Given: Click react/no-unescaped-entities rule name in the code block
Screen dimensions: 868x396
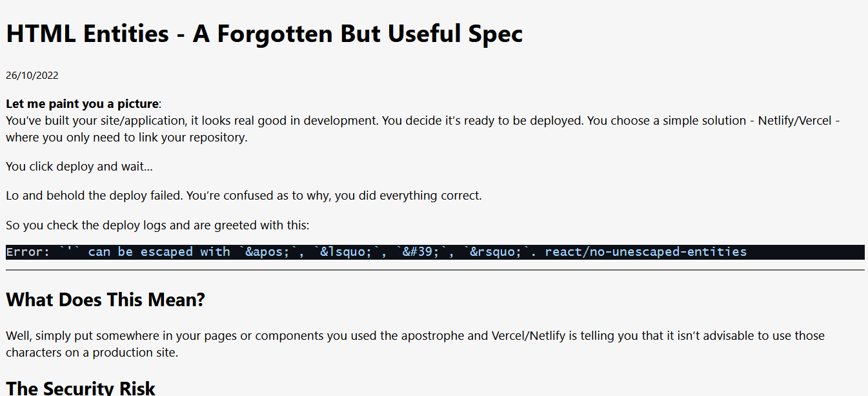Looking at the screenshot, I should click(x=646, y=252).
